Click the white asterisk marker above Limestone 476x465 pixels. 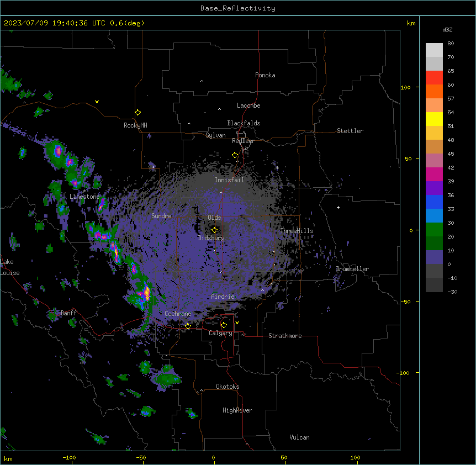point(85,191)
